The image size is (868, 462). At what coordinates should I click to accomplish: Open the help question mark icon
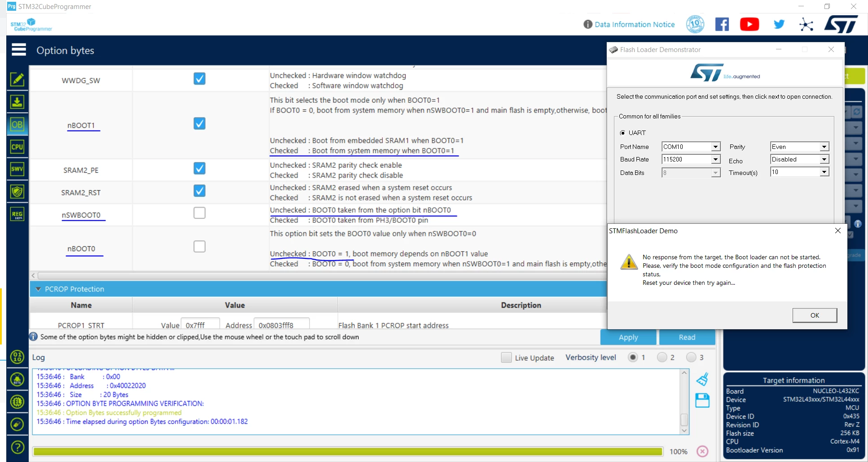[x=17, y=447]
